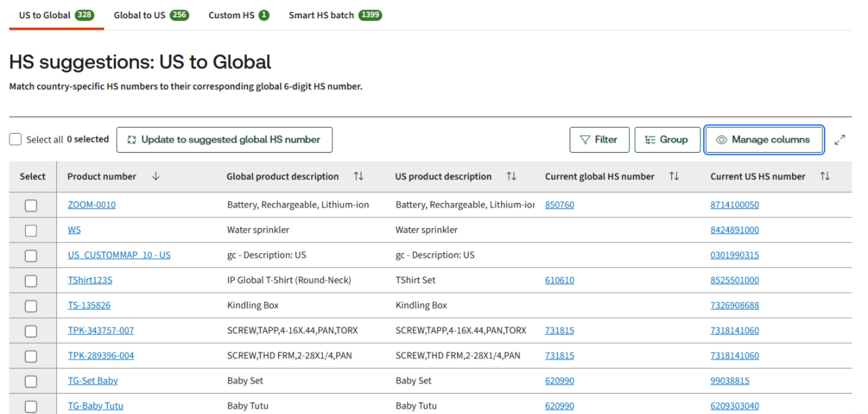Sort Global product description column icon
Viewport: 868px width, 414px height.
click(359, 176)
